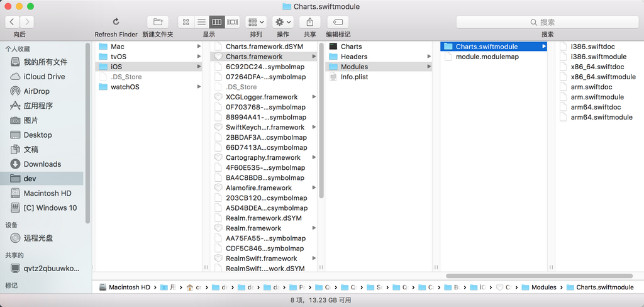This screenshot has width=644, height=307.
Task: Switch to list view mode
Action: [201, 22]
